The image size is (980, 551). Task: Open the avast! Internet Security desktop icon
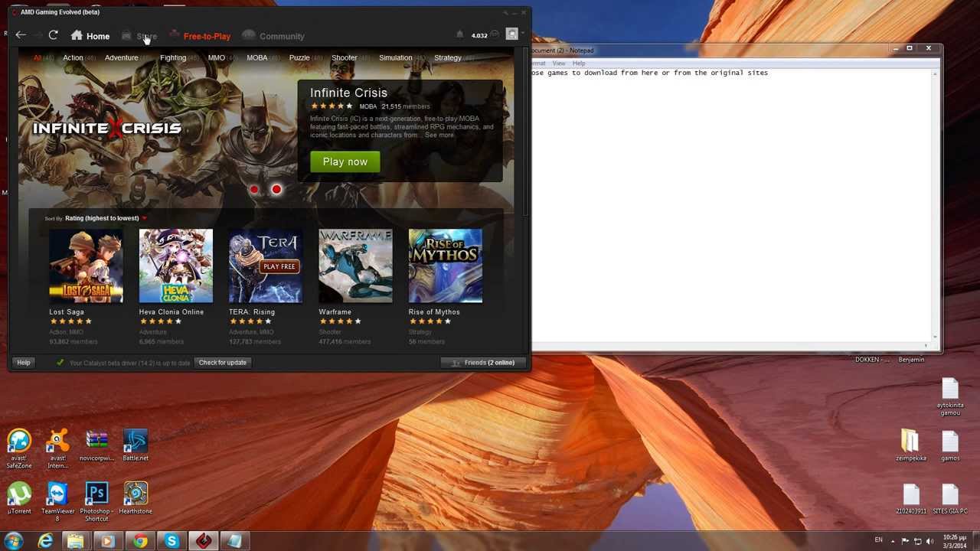point(57,449)
